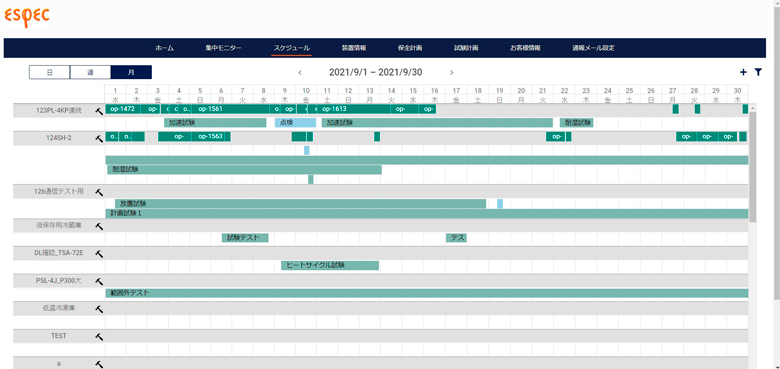Screen dimensions: 780x369
Task: Switch to day (日) view
Action: (x=50, y=72)
